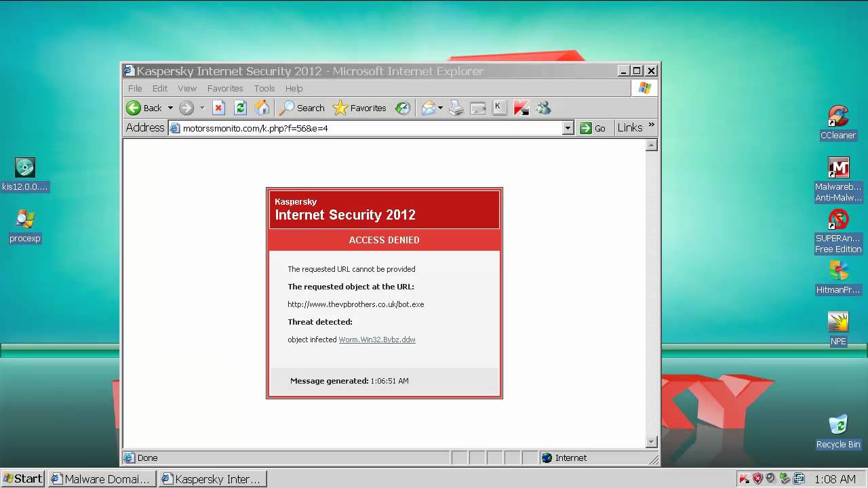Viewport: 868px width, 488px height.
Task: Click the gray globe tray icon
Action: coord(770,479)
